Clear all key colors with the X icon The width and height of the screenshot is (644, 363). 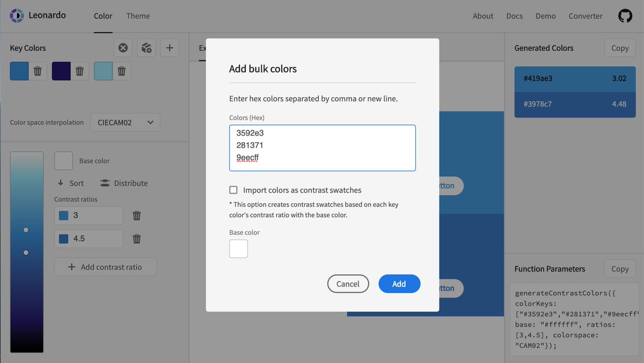(x=123, y=48)
